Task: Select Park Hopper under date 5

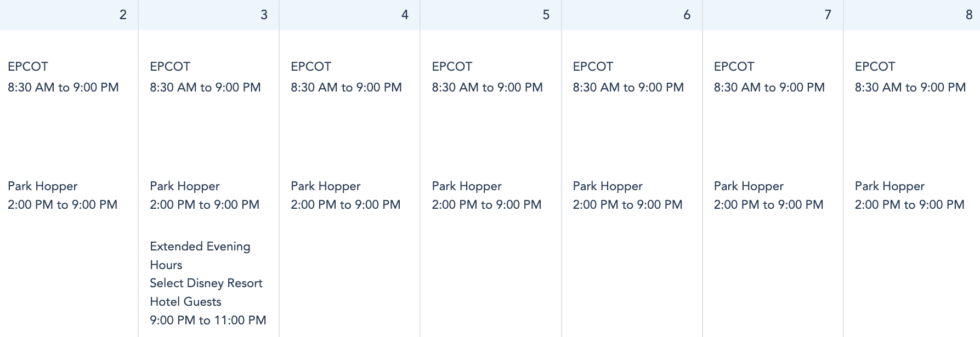Action: [467, 186]
